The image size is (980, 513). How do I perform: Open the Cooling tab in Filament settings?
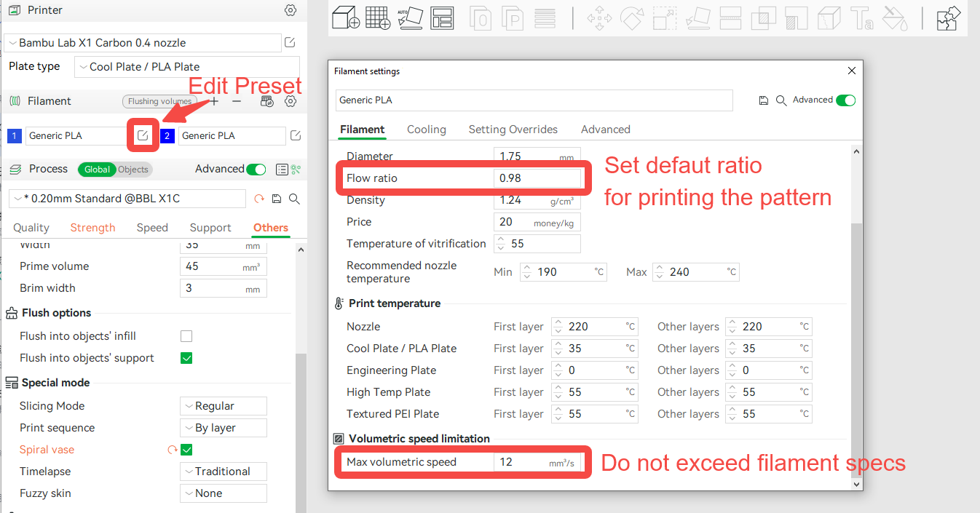(427, 130)
